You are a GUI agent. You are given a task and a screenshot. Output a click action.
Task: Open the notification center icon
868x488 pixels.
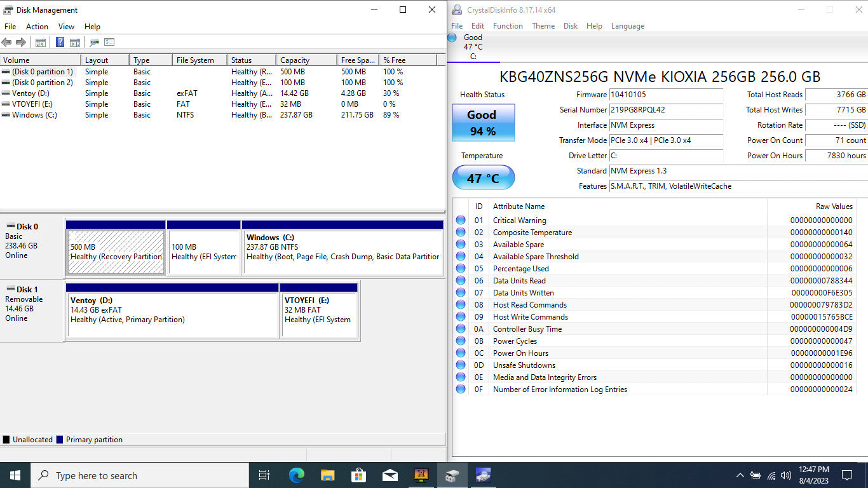click(846, 475)
